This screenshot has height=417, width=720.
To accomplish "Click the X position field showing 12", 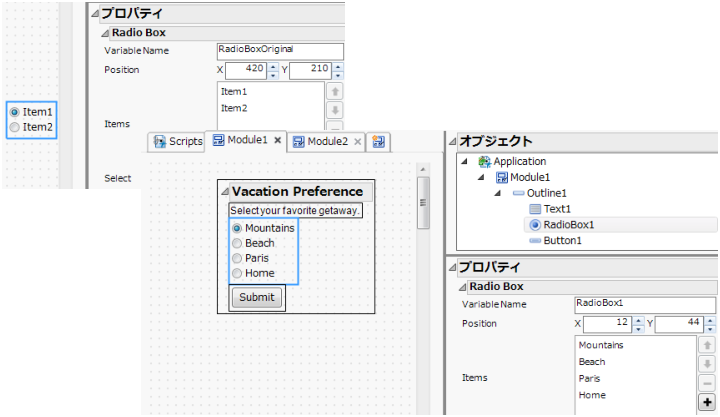I will click(x=607, y=324).
